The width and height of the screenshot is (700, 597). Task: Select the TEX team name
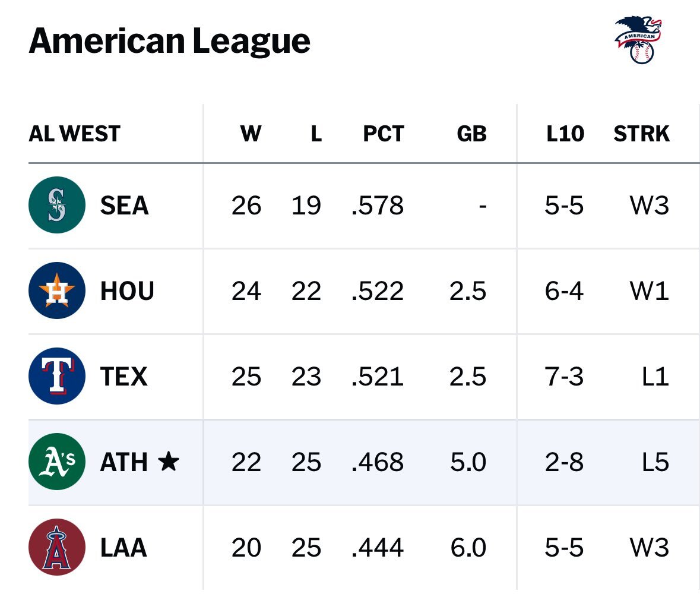pos(123,377)
